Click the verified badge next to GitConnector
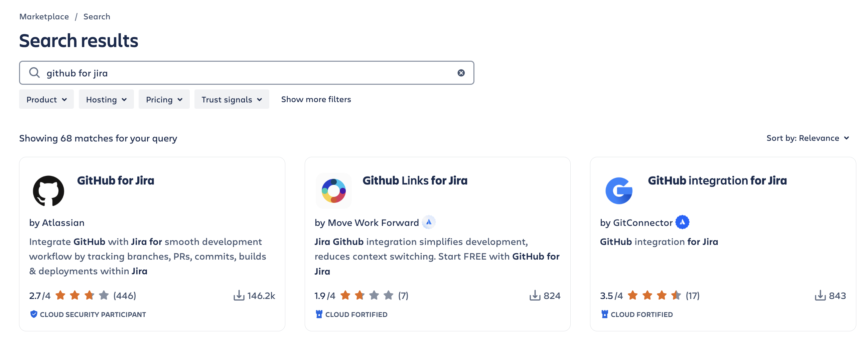This screenshot has width=868, height=341. [683, 222]
